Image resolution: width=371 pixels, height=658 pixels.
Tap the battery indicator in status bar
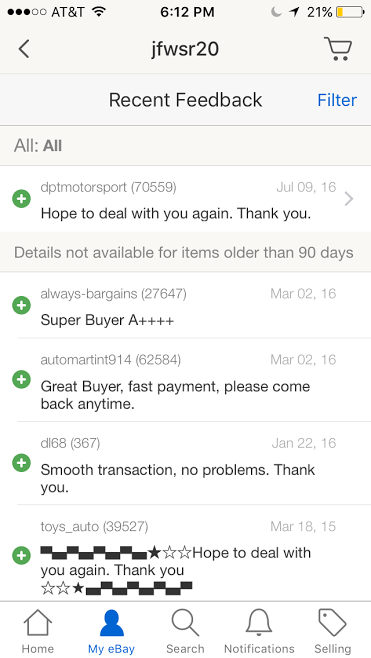click(x=350, y=12)
